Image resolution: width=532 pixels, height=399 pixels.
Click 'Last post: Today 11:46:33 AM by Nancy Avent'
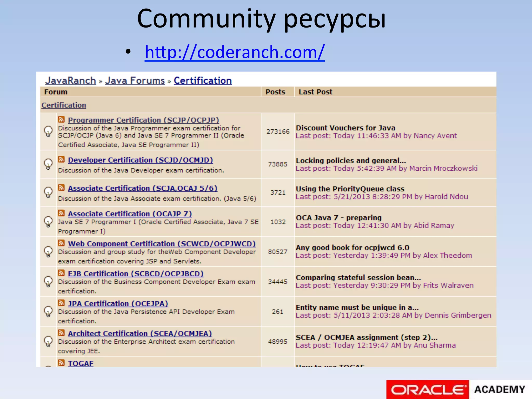coord(376,136)
